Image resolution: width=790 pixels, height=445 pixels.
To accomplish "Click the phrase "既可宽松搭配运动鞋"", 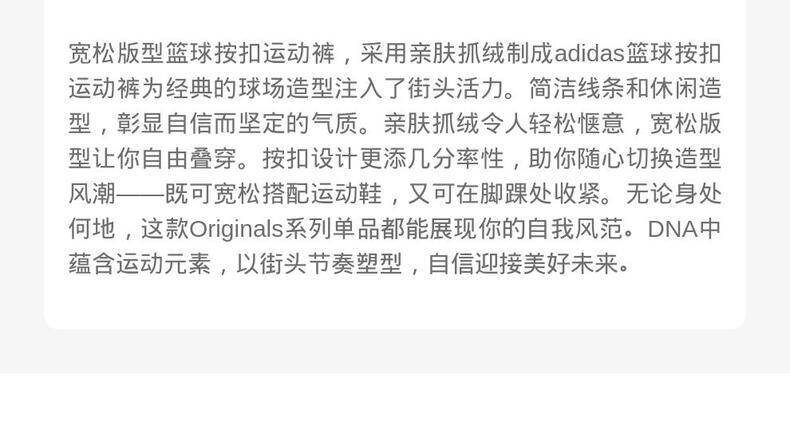I will pyautogui.click(x=274, y=194).
